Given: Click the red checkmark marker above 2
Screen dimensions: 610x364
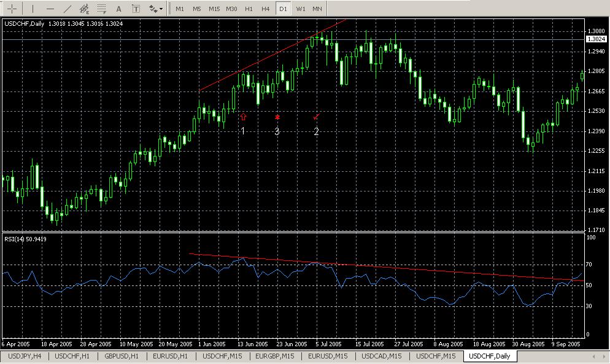Looking at the screenshot, I should (x=316, y=117).
